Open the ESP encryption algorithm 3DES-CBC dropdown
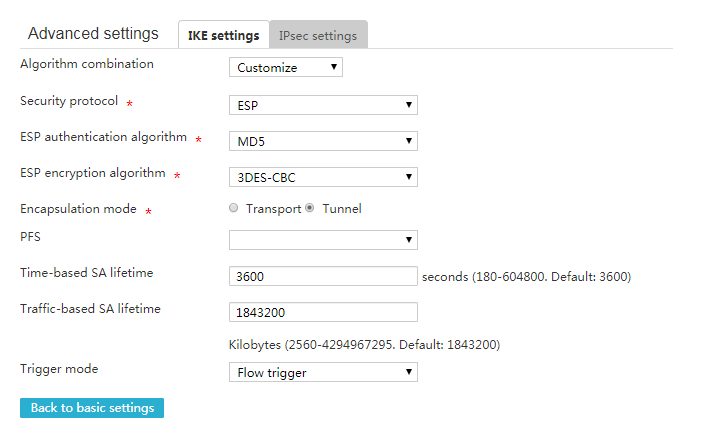The height and width of the screenshot is (433, 708). pyautogui.click(x=323, y=177)
